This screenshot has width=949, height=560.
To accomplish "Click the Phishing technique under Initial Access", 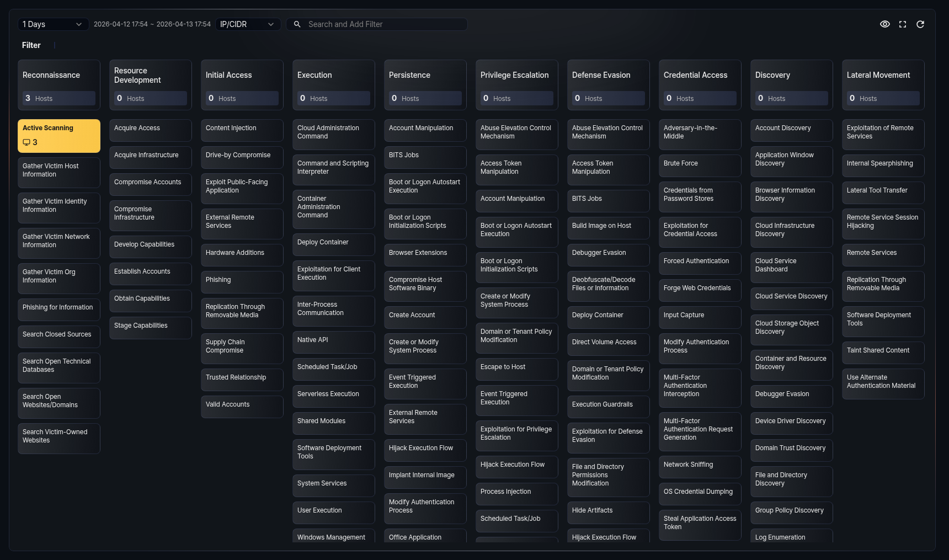I will pyautogui.click(x=242, y=280).
